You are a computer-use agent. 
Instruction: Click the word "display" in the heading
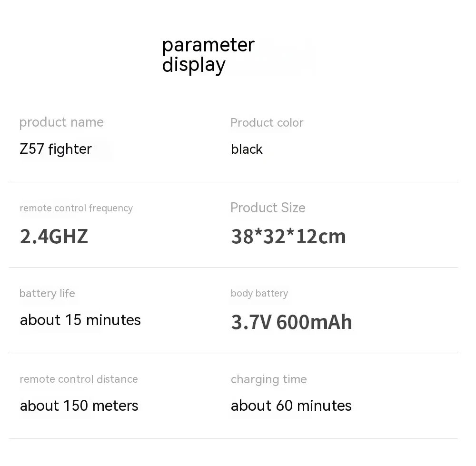(x=193, y=65)
